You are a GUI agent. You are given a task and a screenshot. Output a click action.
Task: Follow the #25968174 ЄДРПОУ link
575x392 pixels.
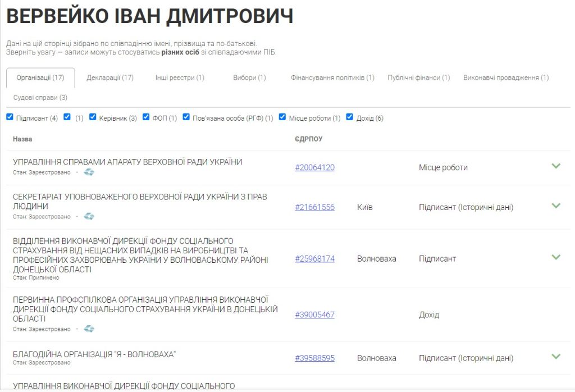[x=314, y=259]
